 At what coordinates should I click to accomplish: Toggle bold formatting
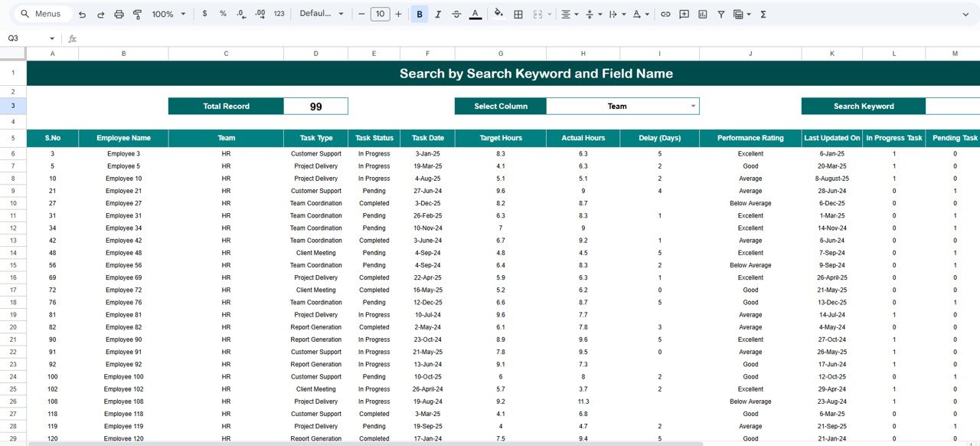tap(419, 14)
